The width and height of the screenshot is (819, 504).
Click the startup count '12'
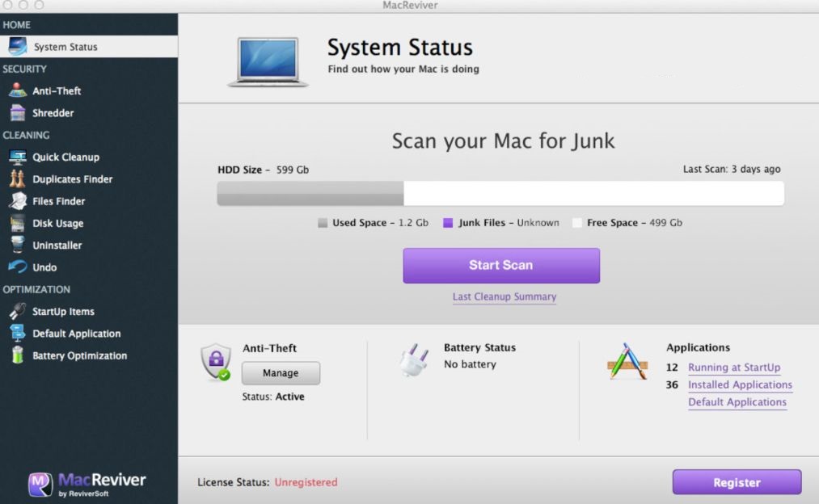pyautogui.click(x=672, y=367)
